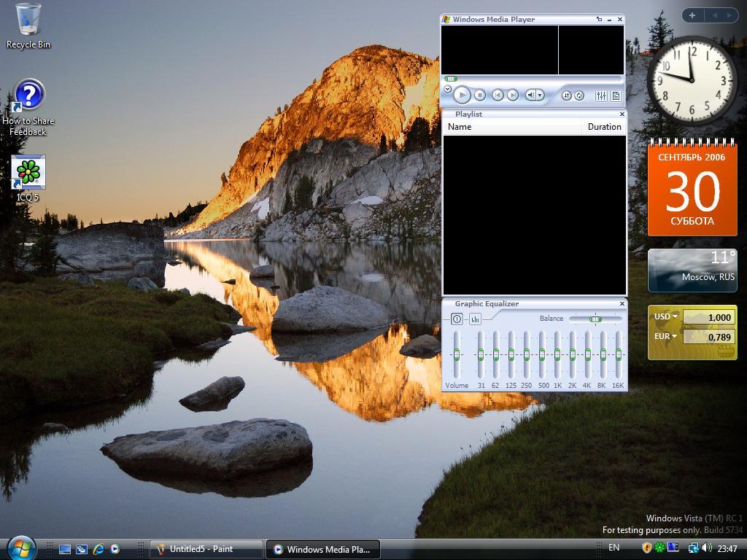Open the Moscow, RUS weather gadget
This screenshot has width=747, height=560.
tap(692, 270)
